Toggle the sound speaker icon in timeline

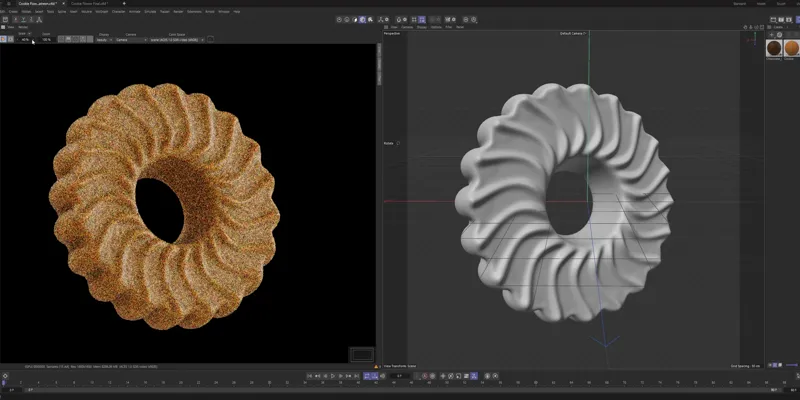click(x=383, y=376)
